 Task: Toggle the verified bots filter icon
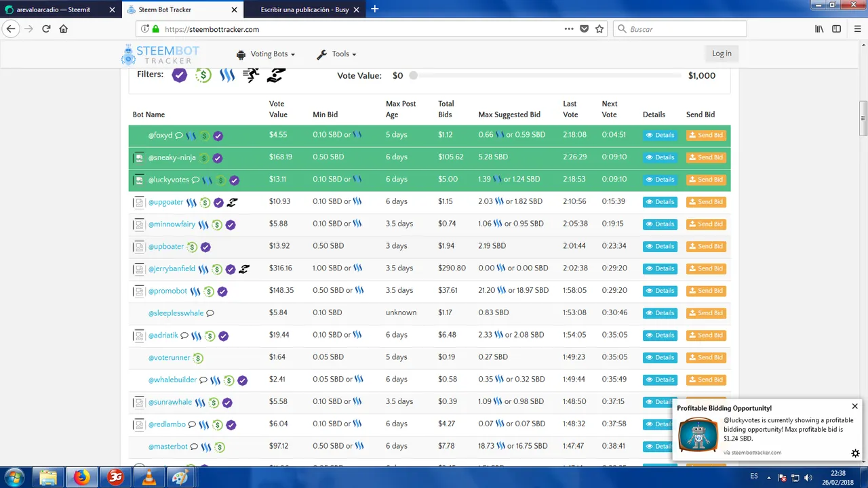pyautogui.click(x=179, y=75)
